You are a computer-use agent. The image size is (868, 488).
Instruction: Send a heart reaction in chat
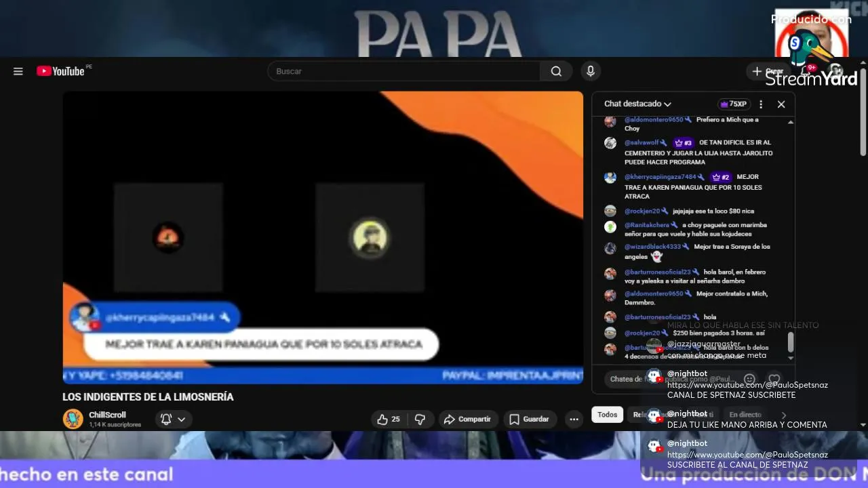(774, 380)
